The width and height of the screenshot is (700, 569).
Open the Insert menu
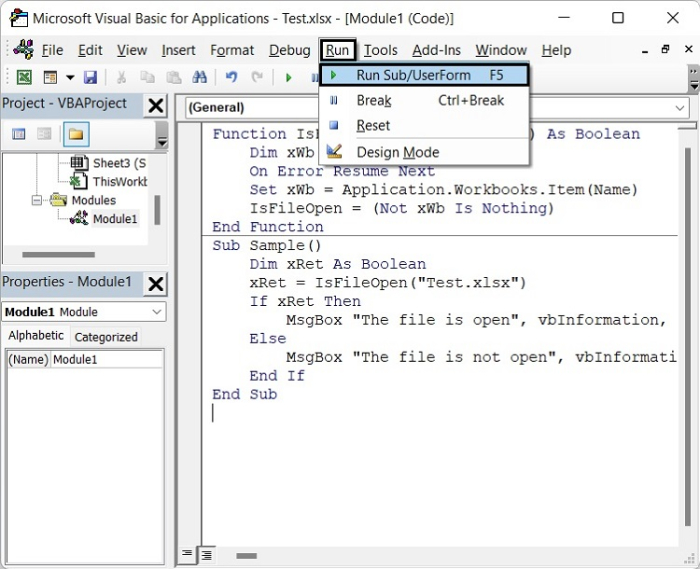click(x=178, y=50)
